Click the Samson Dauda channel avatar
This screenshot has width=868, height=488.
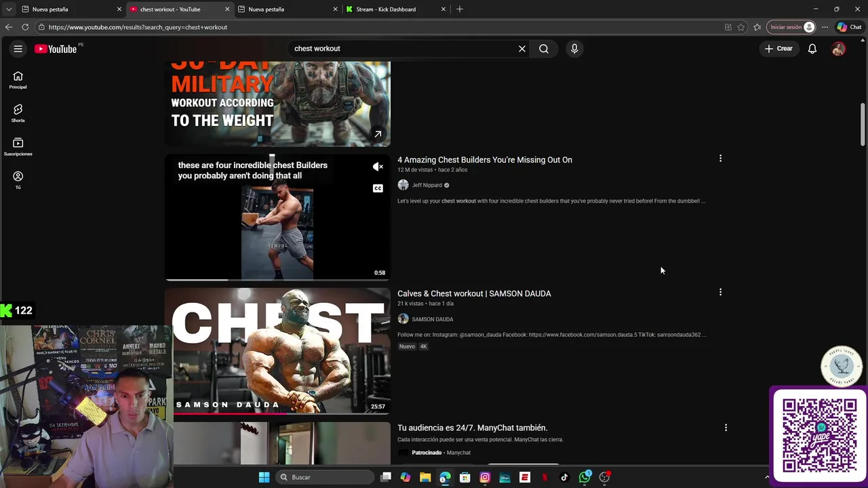pyautogui.click(x=403, y=319)
